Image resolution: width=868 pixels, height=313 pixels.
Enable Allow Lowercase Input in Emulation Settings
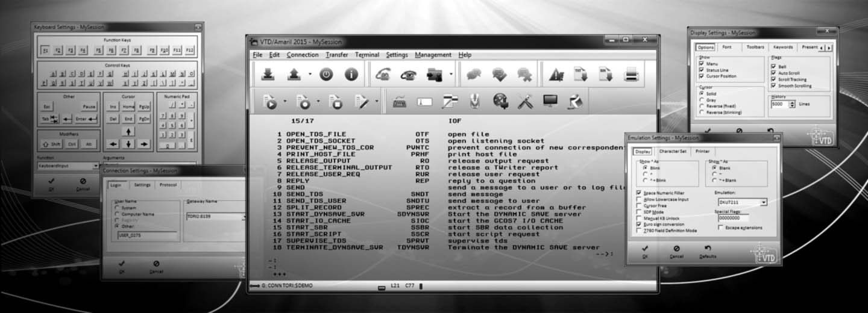click(x=639, y=199)
